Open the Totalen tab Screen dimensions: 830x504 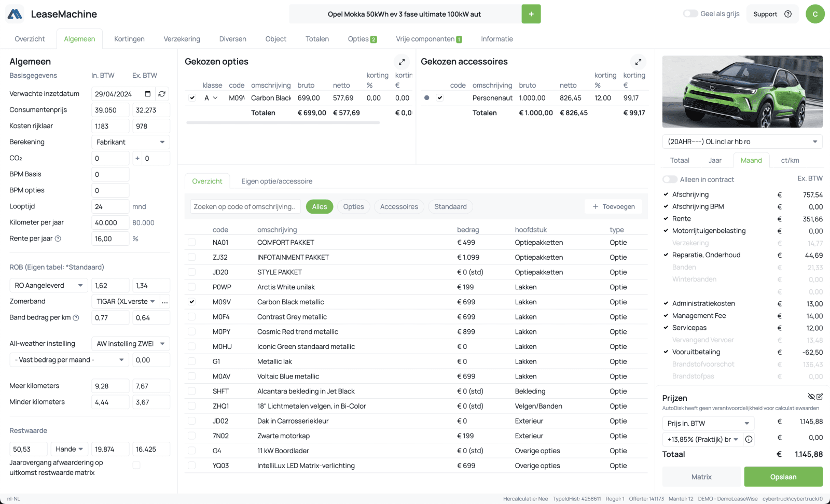[x=317, y=39]
